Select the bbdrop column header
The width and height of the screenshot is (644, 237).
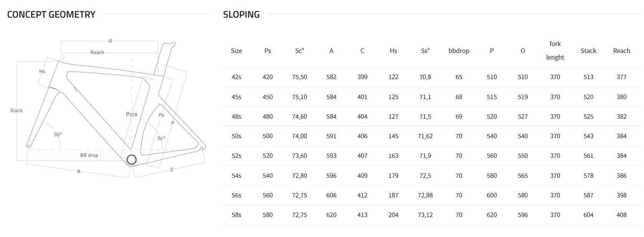(459, 51)
